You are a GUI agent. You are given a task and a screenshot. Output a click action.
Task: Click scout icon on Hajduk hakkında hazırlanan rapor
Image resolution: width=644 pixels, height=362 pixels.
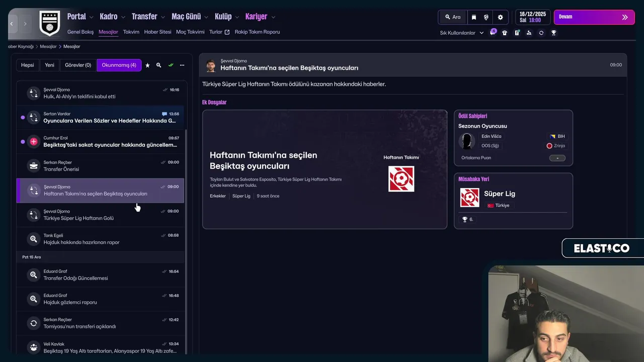coord(33,239)
